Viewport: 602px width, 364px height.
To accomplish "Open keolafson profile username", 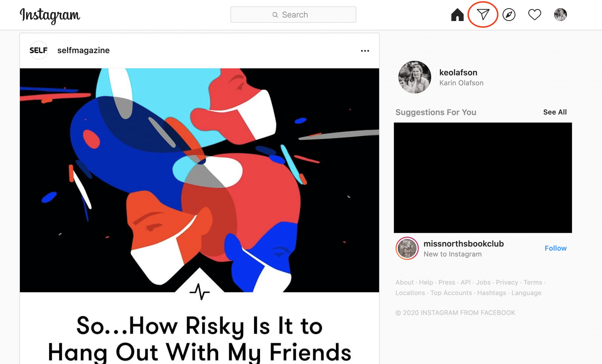I will [458, 72].
